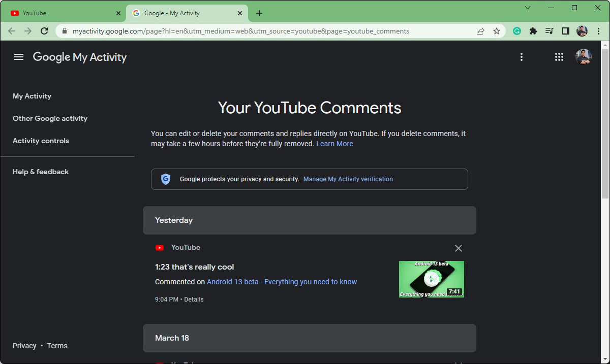Open a new browser tab

point(259,13)
